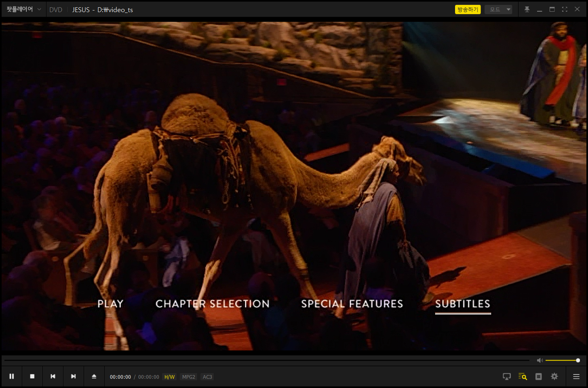588x388 pixels.
Task: Open SPECIAL FEATURES in the DVD menu
Action: [352, 304]
